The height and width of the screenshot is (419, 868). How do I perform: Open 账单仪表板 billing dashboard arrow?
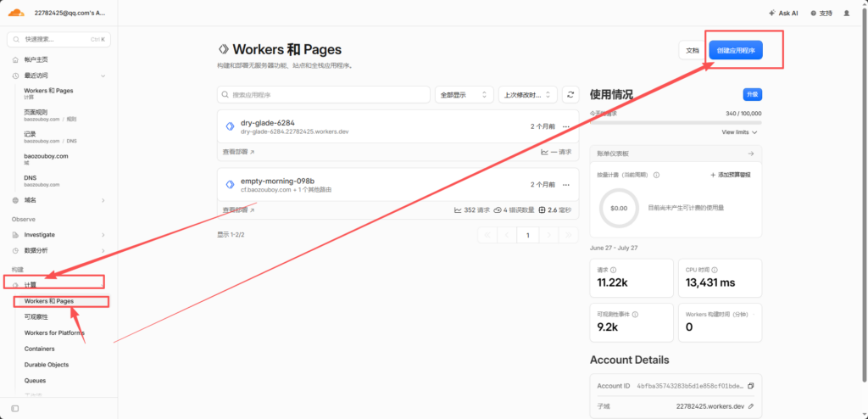tap(751, 154)
